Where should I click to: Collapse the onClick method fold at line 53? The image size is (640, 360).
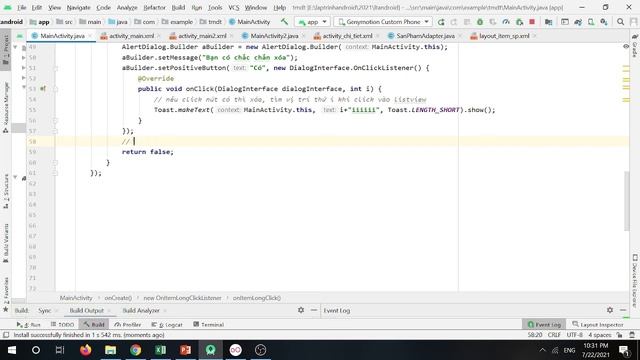pyautogui.click(x=56, y=89)
